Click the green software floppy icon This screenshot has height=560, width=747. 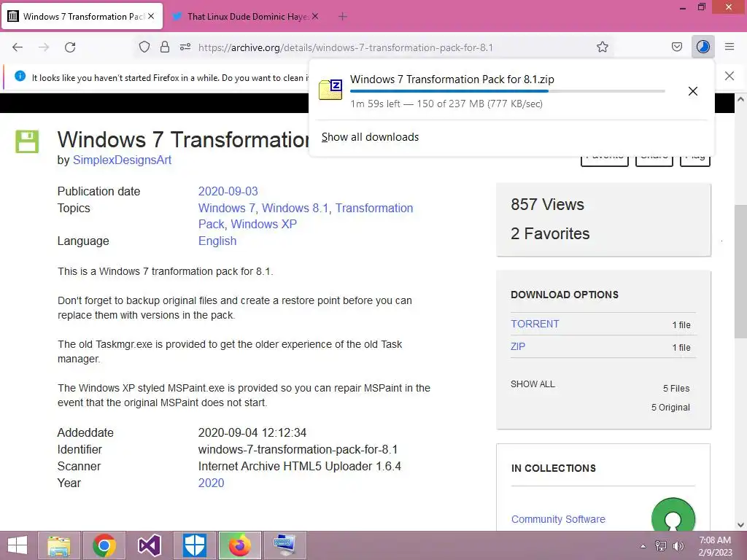tap(27, 141)
